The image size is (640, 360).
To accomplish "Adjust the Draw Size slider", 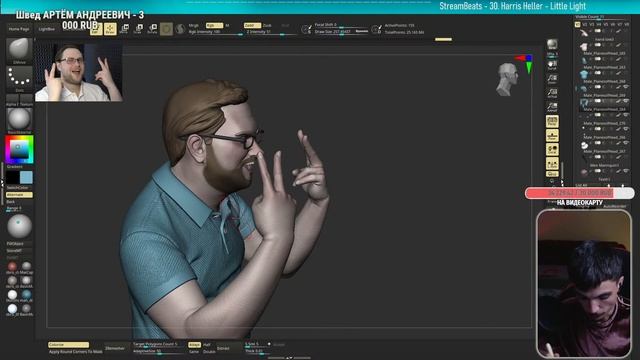I will [x=341, y=31].
